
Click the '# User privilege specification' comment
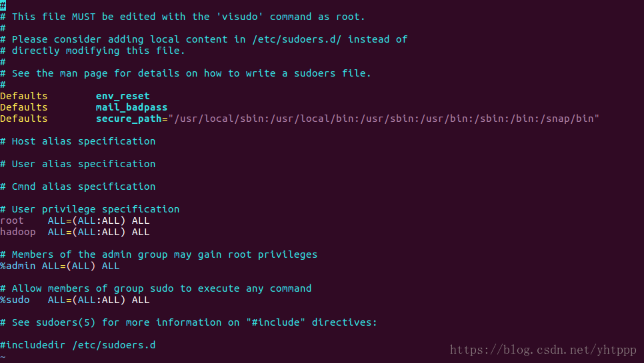point(90,209)
